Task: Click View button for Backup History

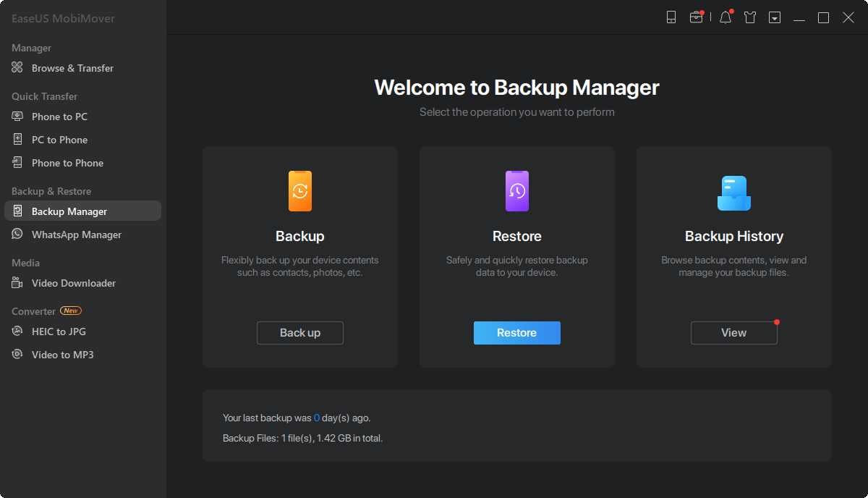Action: (733, 333)
